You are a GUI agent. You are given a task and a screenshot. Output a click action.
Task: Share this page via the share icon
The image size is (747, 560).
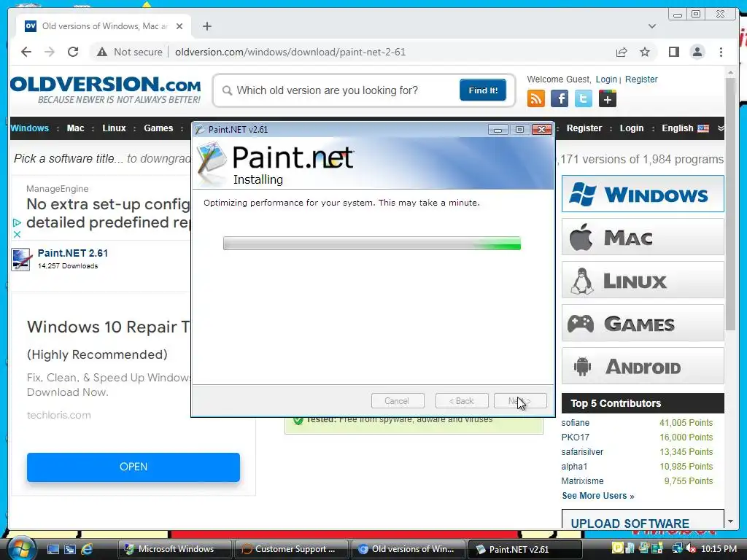622,52
